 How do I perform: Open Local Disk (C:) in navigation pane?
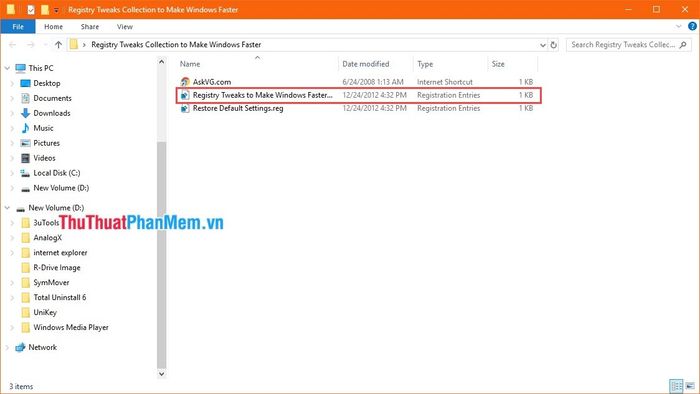57,173
